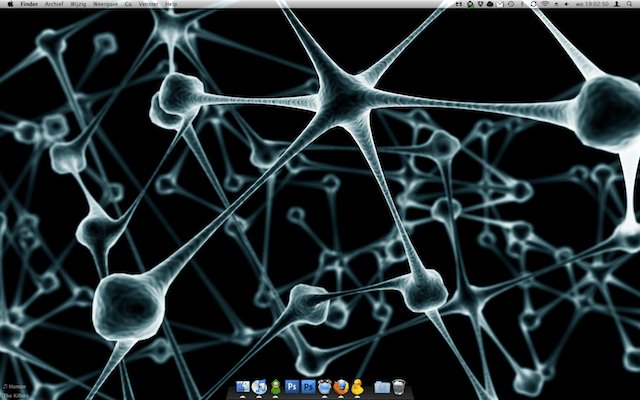This screenshot has width=640, height=400.
Task: Open Spotlight search magnifier
Action: click(x=631, y=5)
